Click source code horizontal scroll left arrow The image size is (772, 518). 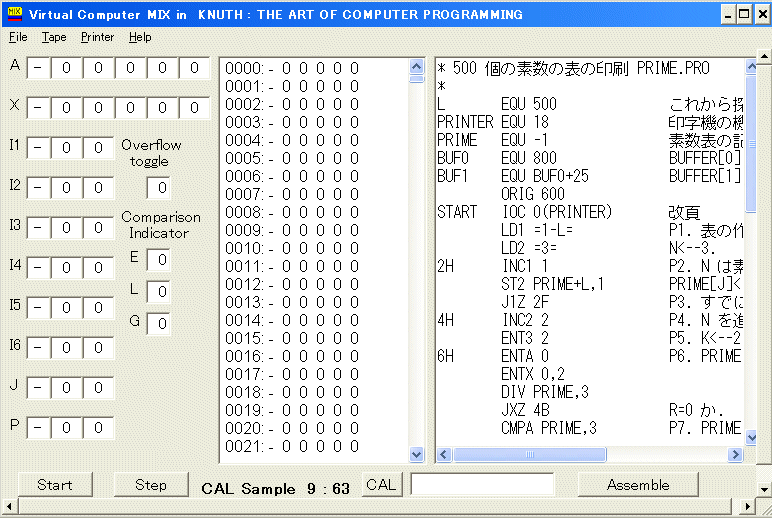(x=444, y=454)
